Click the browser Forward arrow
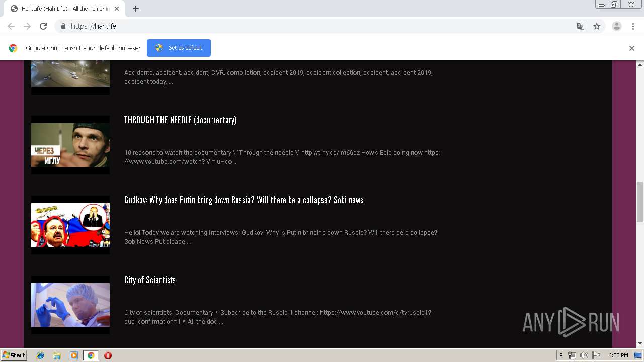 pos(27,26)
